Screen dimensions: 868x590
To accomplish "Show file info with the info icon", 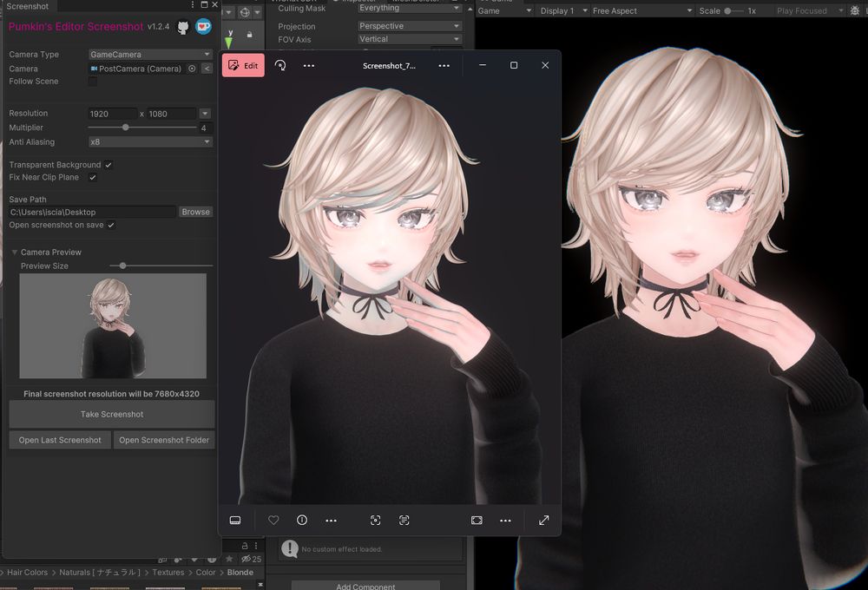I will tap(302, 520).
